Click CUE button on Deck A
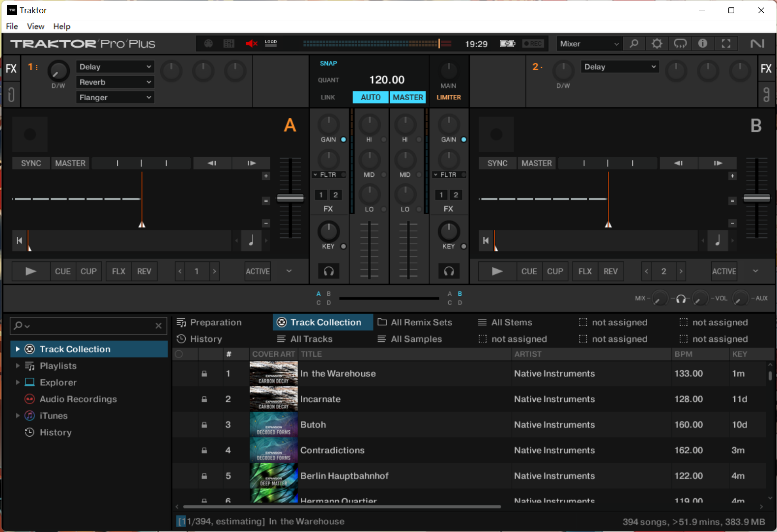The width and height of the screenshot is (777, 532). (x=62, y=271)
